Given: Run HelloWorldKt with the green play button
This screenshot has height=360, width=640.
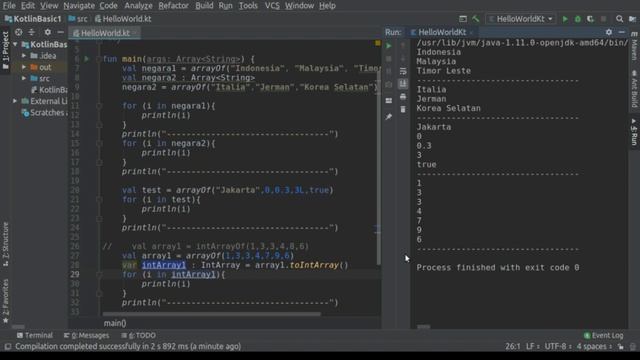Looking at the screenshot, I should [565, 19].
